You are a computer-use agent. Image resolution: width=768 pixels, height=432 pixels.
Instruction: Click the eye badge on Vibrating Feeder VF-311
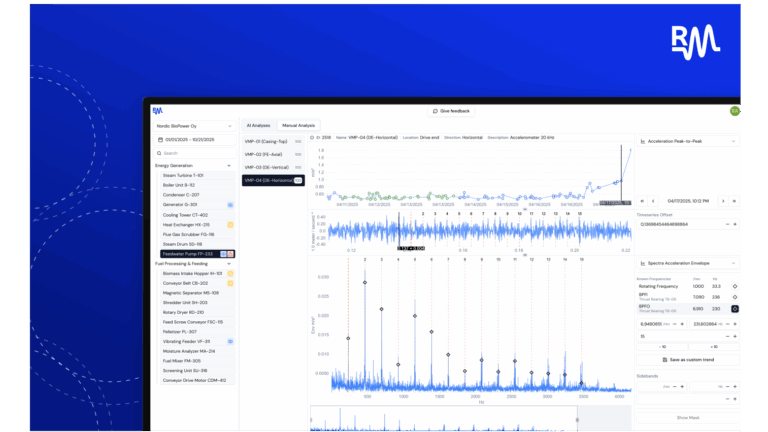pyautogui.click(x=230, y=341)
